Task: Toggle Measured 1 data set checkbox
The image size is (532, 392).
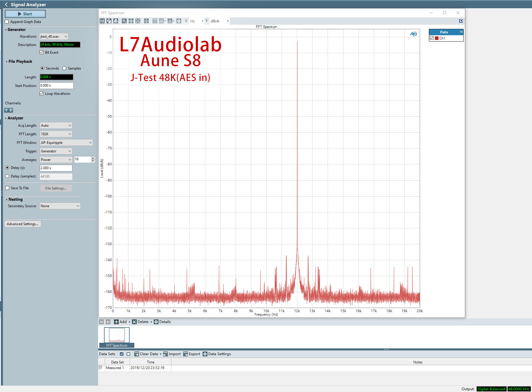Action: [x=101, y=368]
